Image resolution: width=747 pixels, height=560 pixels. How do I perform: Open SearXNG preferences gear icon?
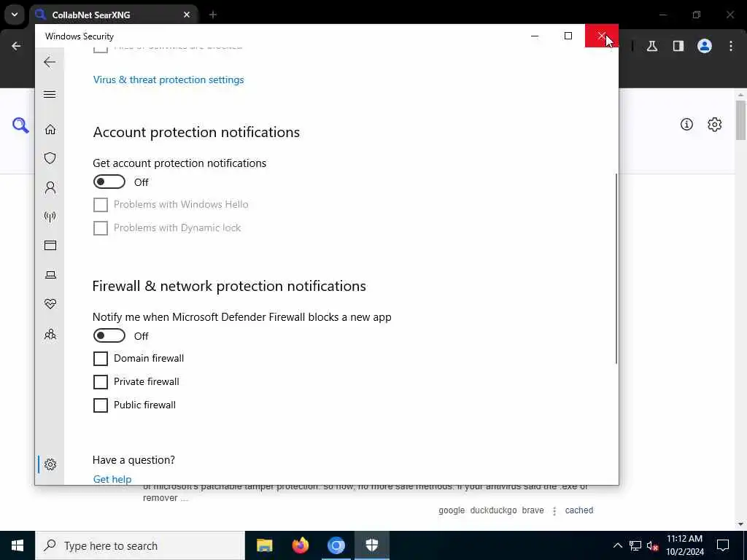pyautogui.click(x=715, y=124)
